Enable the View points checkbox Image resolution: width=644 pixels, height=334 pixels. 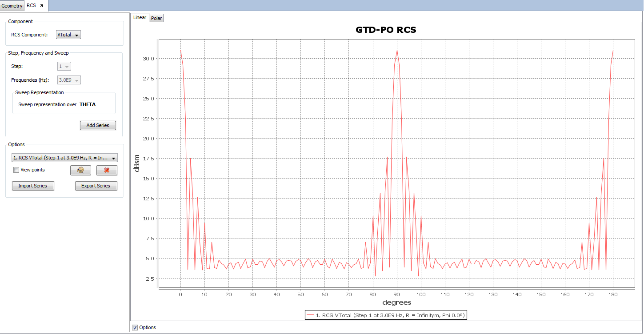(x=16, y=170)
